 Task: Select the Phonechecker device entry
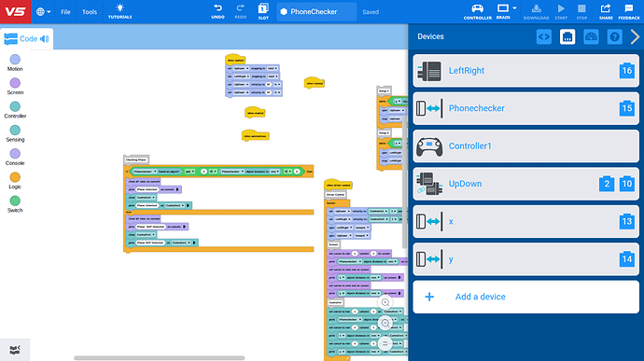tap(525, 108)
